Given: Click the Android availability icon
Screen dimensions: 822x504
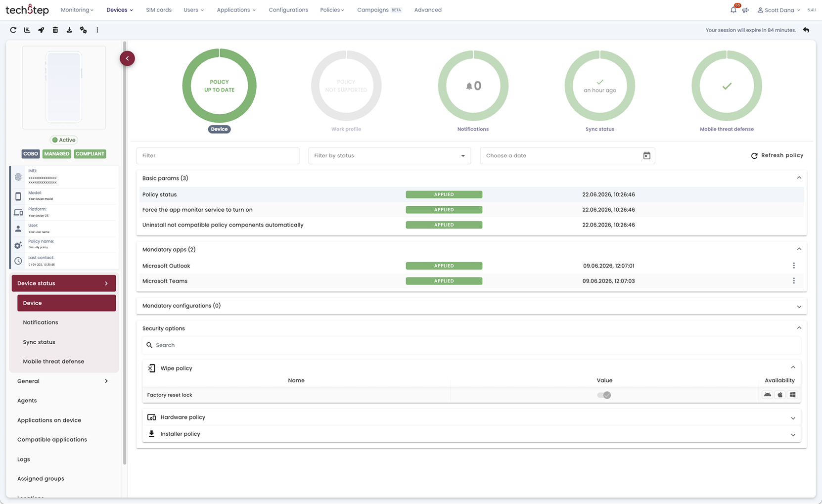Looking at the screenshot, I should [768, 395].
